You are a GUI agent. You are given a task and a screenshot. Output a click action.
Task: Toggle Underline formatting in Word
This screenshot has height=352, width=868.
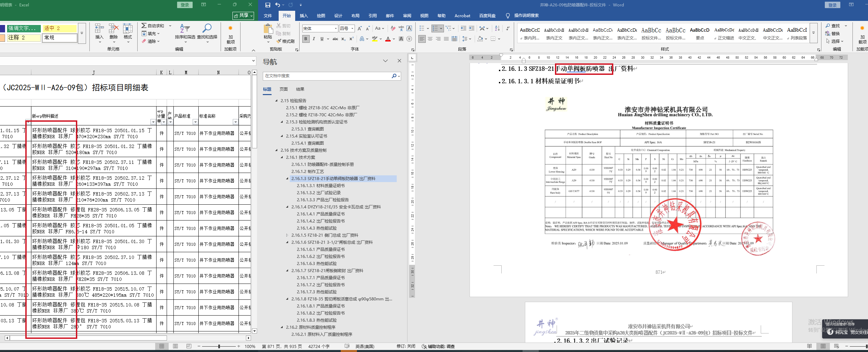pyautogui.click(x=322, y=39)
